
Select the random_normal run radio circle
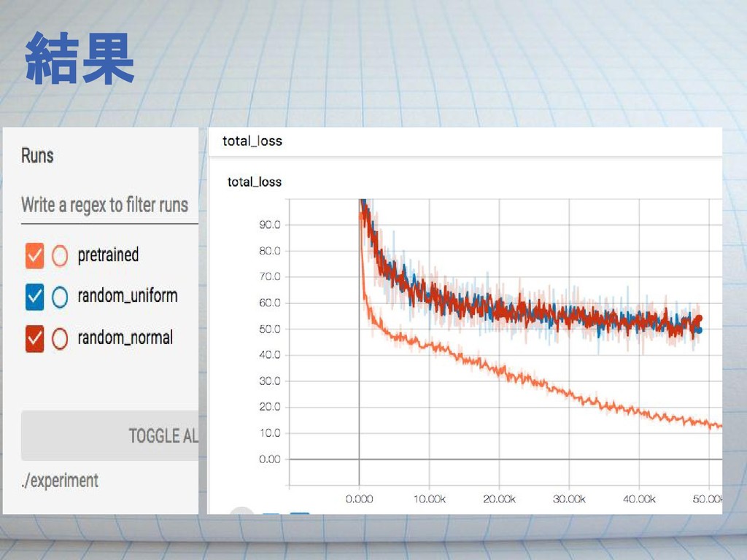[60, 338]
